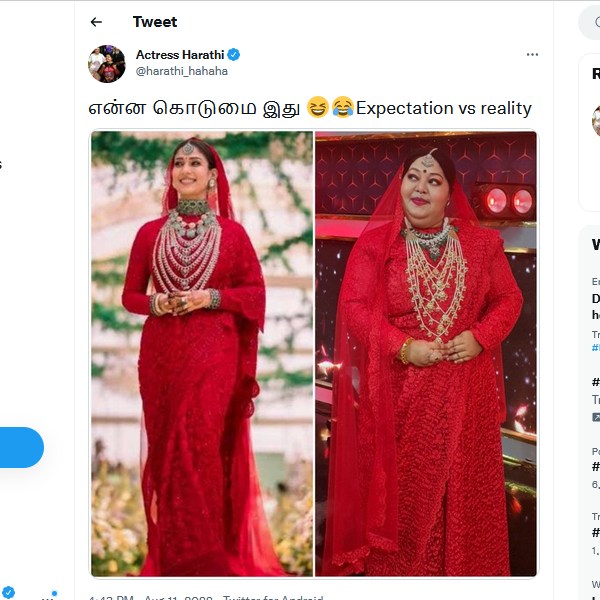Viewport: 600px width, 600px height.
Task: Click the tears-of-joy emoji in the tweet
Action: coord(342,107)
